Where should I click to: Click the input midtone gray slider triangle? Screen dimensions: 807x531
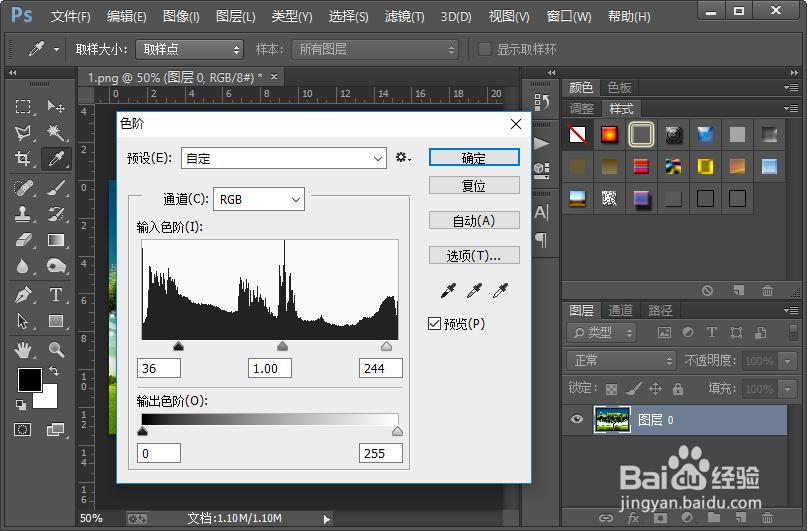283,346
